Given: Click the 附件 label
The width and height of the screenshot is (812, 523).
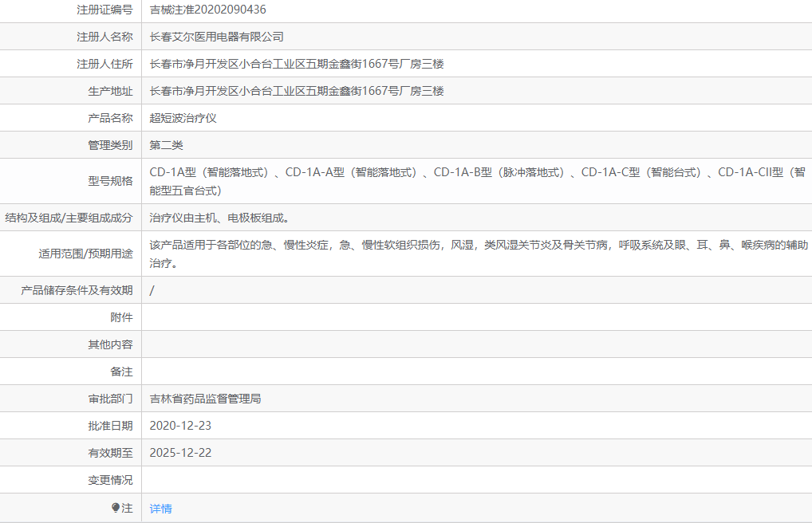Looking at the screenshot, I should pyautogui.click(x=122, y=317).
